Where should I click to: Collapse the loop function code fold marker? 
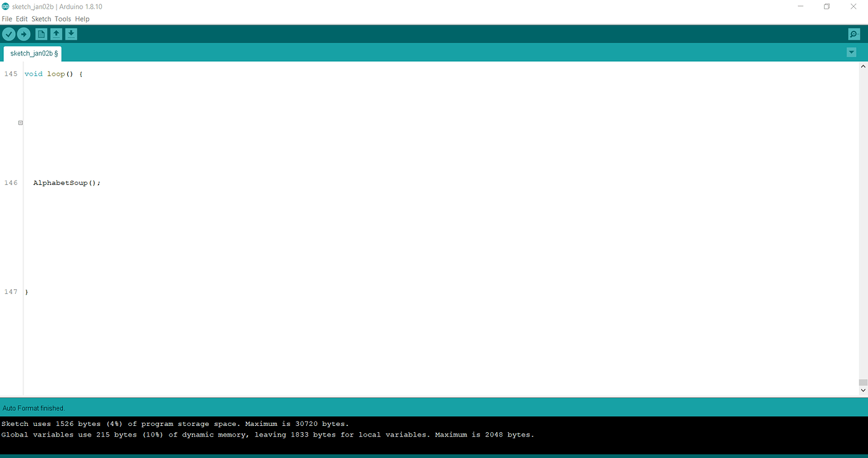[x=19, y=122]
